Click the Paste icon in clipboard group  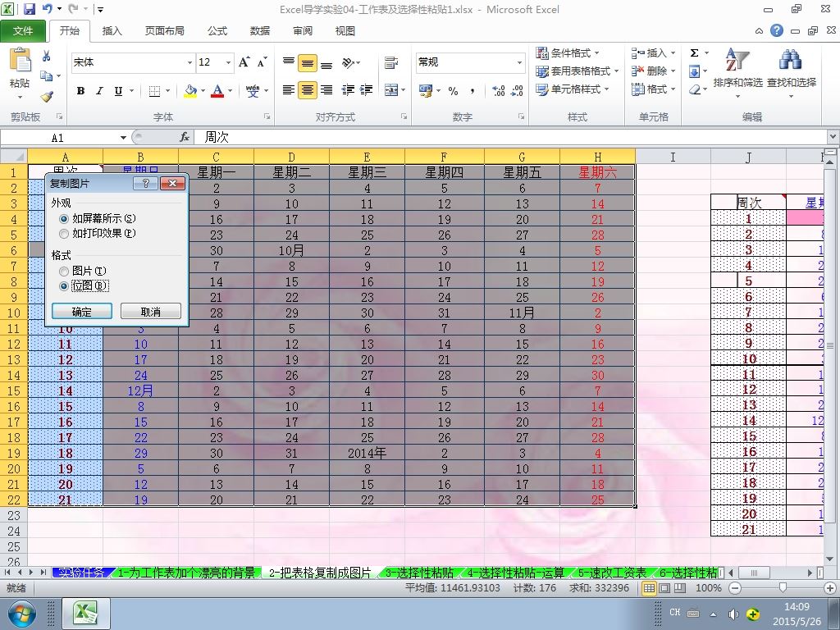point(20,60)
